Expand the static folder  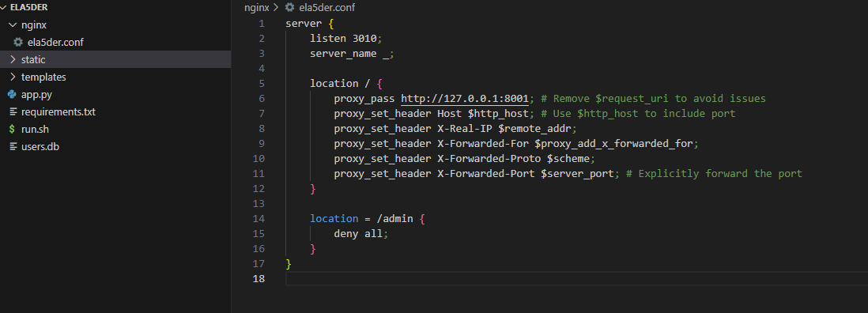click(13, 60)
